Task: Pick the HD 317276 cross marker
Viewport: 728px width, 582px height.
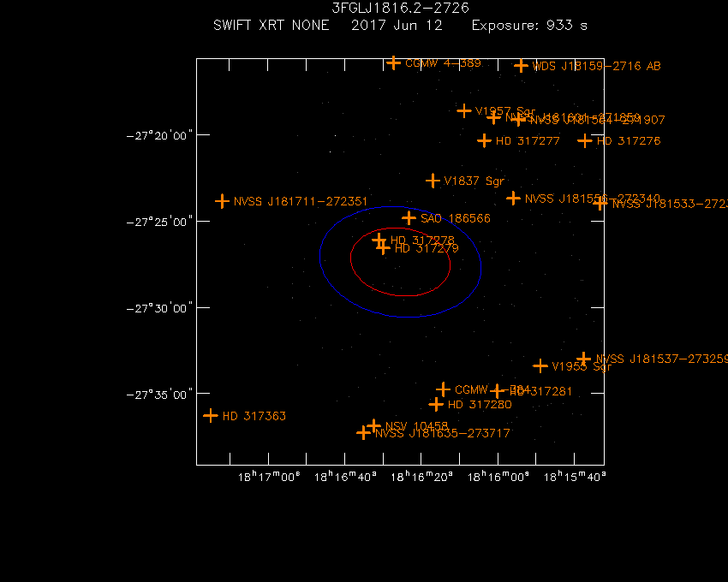Action: coord(585,140)
